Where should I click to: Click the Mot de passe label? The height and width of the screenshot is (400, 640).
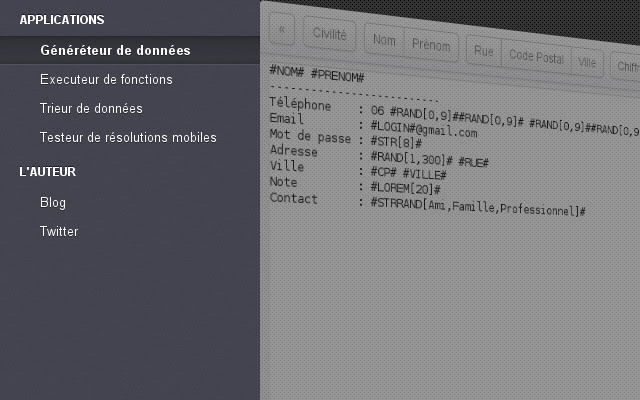[x=310, y=136]
